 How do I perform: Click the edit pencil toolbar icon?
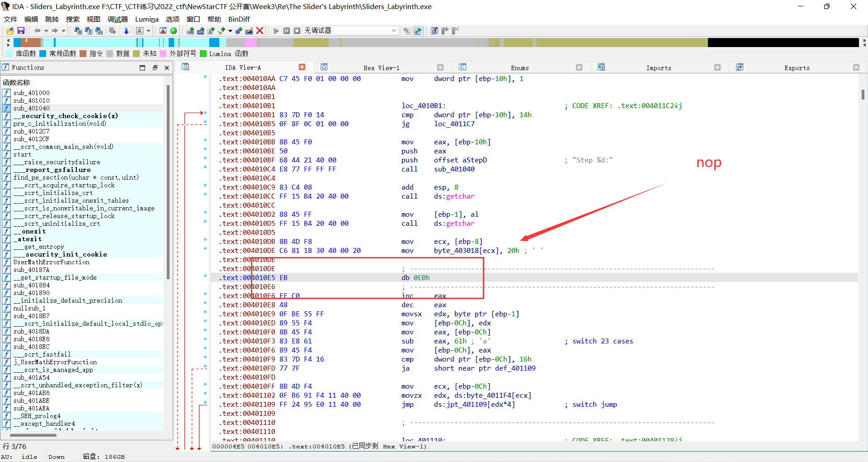pyautogui.click(x=249, y=31)
